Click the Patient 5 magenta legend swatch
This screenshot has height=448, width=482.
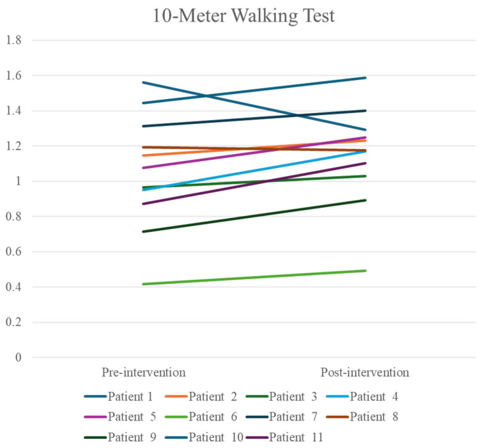(95, 417)
